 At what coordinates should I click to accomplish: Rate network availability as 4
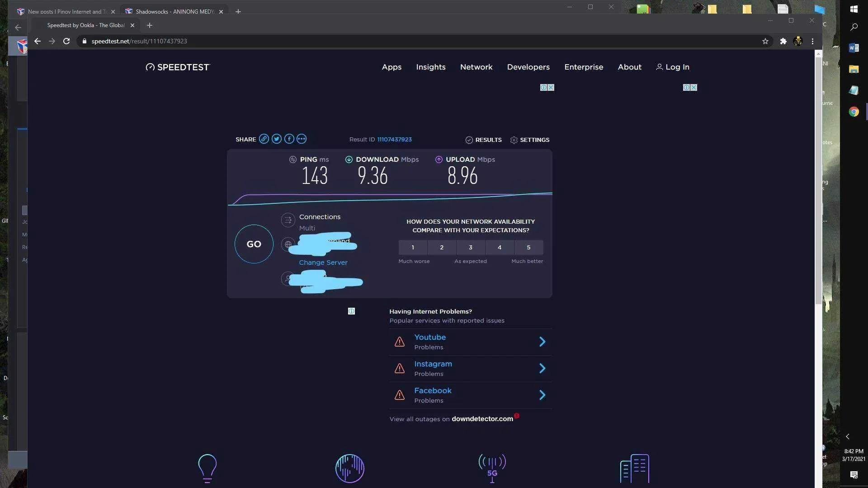tap(500, 247)
